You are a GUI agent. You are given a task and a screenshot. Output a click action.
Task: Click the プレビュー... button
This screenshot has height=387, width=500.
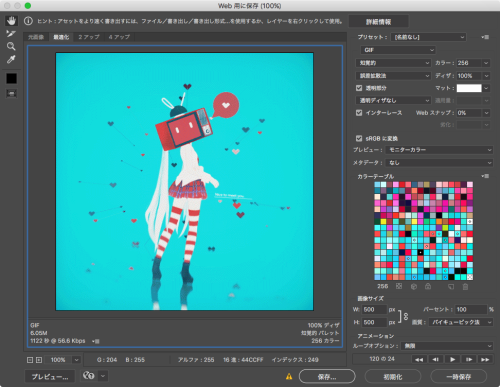point(50,377)
